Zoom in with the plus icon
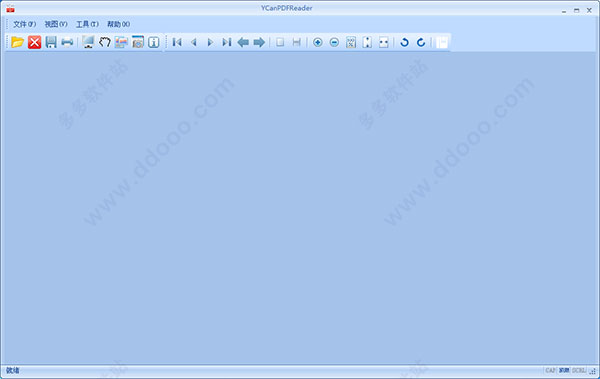600x379 pixels. (318, 42)
